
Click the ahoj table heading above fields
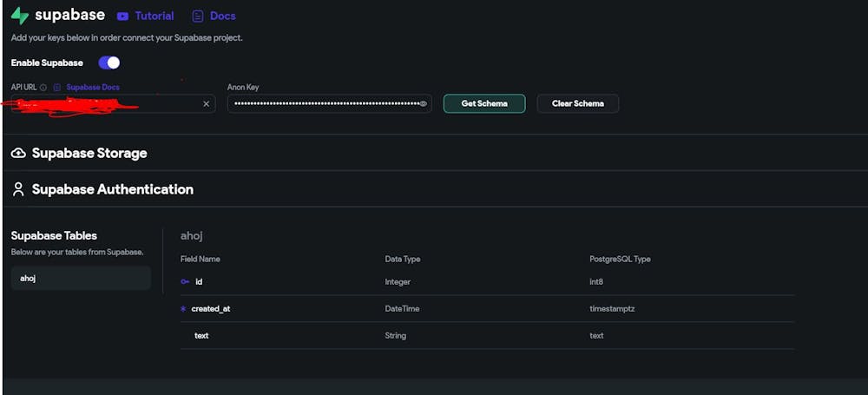[192, 236]
